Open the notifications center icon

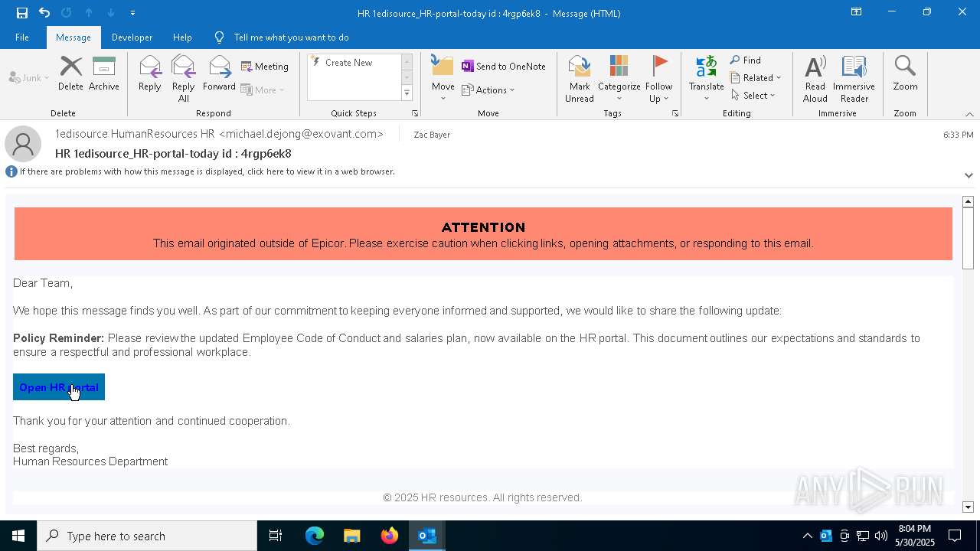pyautogui.click(x=955, y=536)
